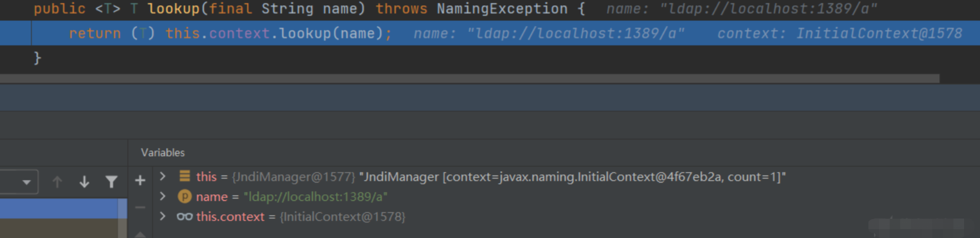Screen dimensions: 980x238
Task: Select the highlighted stack frame row
Action: click(x=59, y=208)
